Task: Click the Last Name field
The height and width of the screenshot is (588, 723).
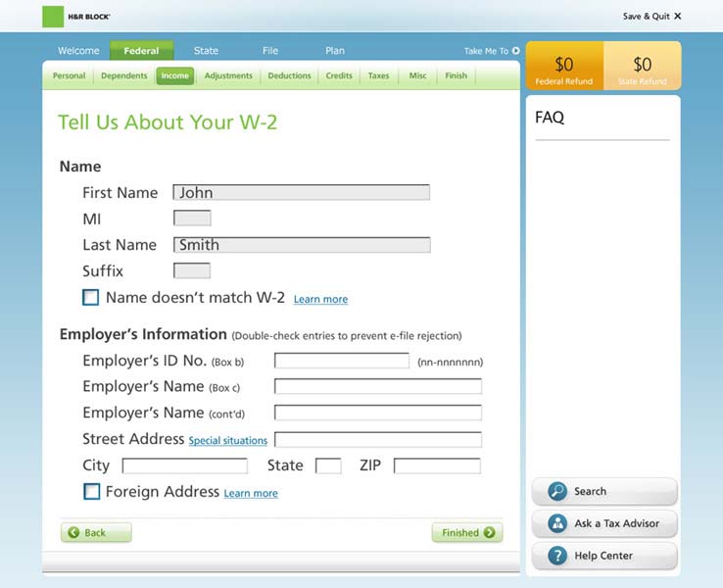Action: tap(302, 245)
